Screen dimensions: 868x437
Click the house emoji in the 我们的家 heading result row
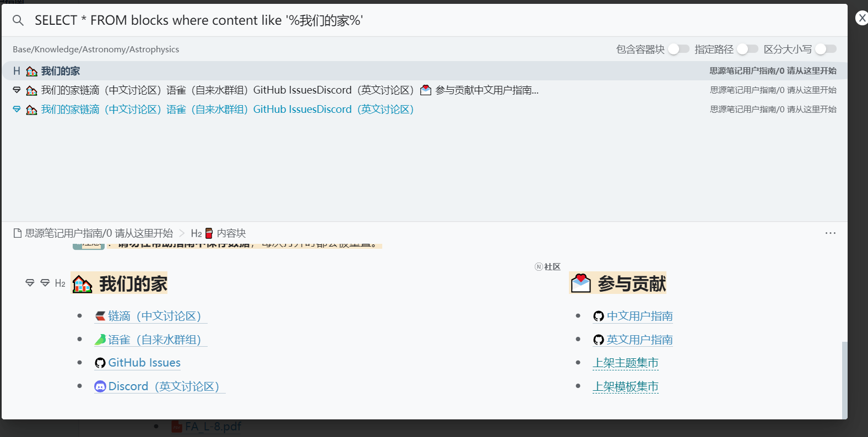pyautogui.click(x=32, y=72)
